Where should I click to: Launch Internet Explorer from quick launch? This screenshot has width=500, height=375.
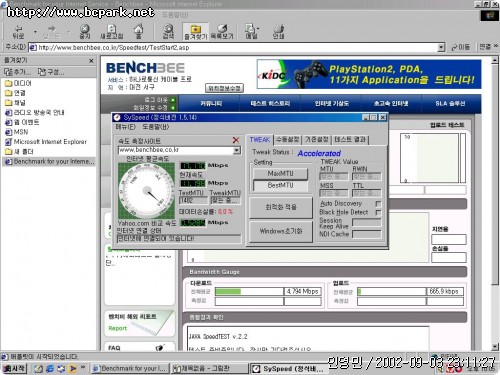(x=50, y=369)
